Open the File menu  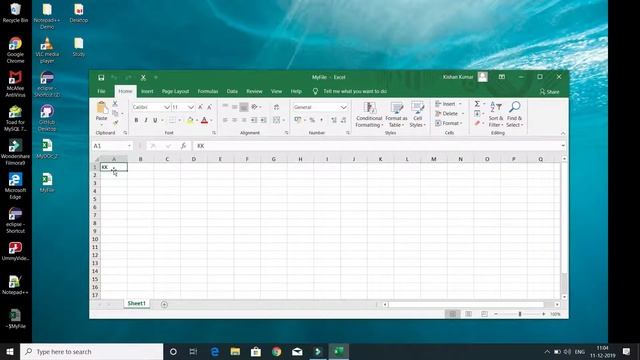point(101,91)
